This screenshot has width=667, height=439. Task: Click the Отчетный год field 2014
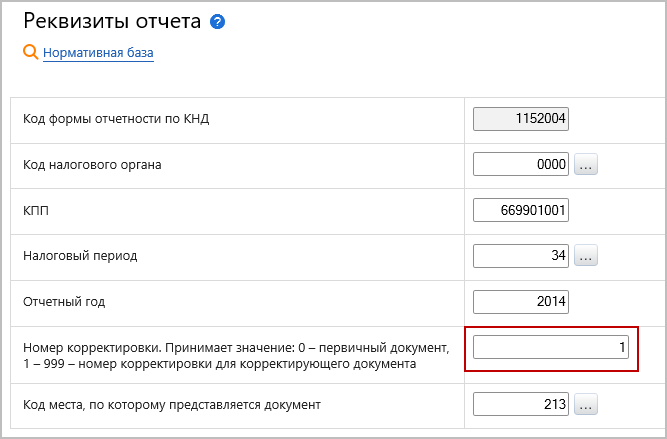521,302
